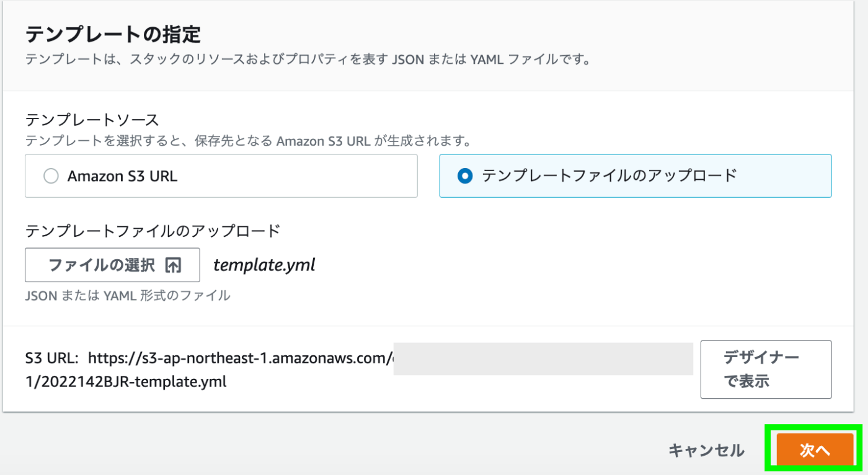Image resolution: width=868 pixels, height=475 pixels.
Task: Click the template.yml file name
Action: [264, 265]
